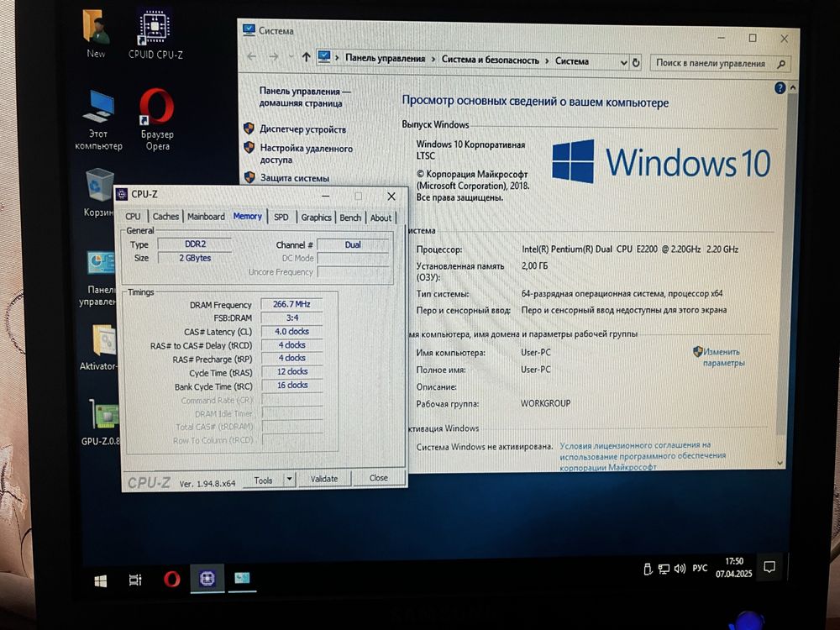Close the CPU-Z window with X

point(391,197)
